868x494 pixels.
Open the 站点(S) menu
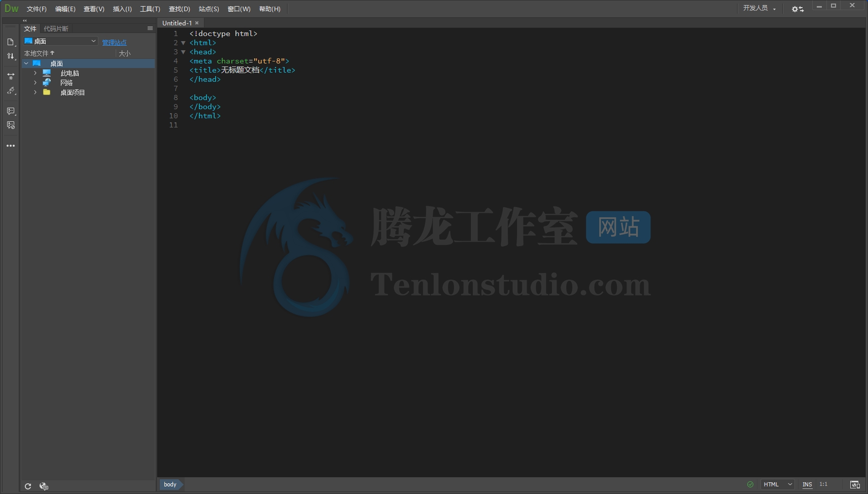coord(209,9)
